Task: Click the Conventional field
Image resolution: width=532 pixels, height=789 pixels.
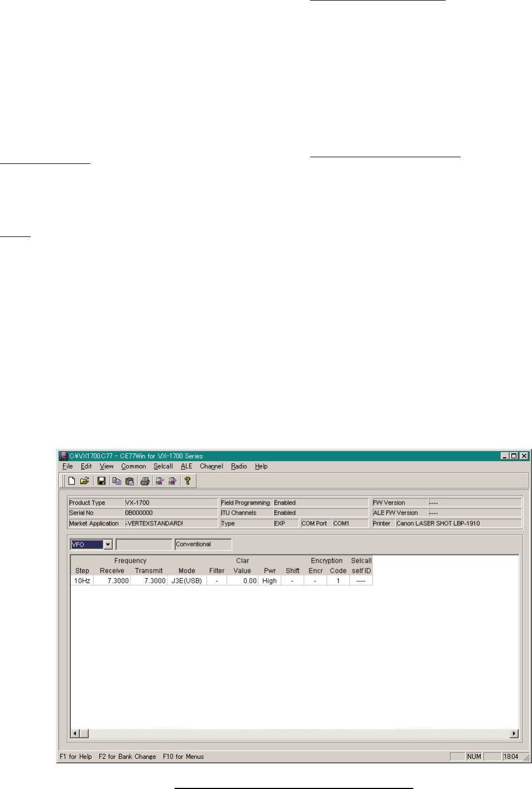Action: click(203, 544)
